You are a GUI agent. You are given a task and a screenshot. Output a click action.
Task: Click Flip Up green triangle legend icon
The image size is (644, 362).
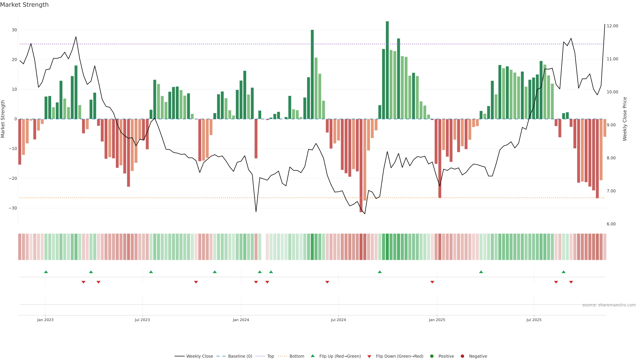[312, 356]
